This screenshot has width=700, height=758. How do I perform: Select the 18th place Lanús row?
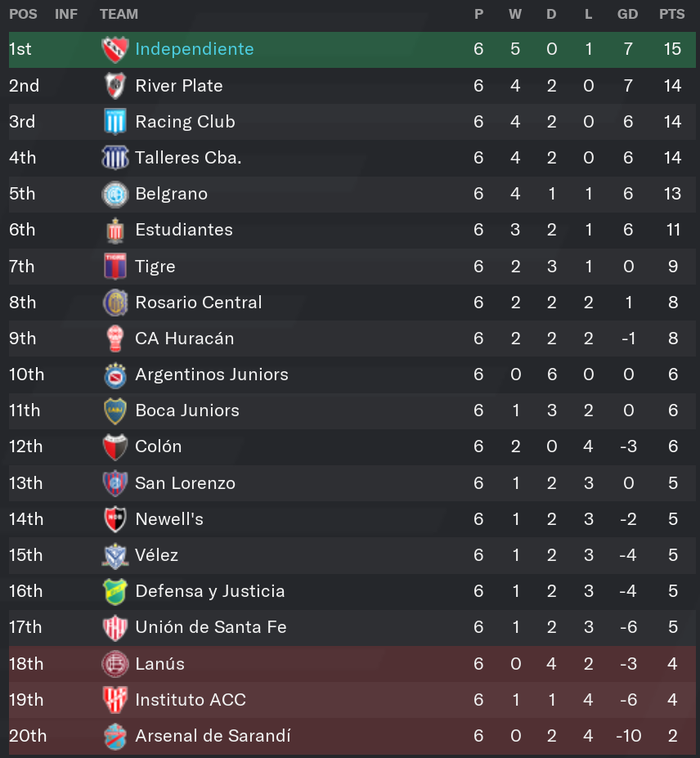[352, 664]
